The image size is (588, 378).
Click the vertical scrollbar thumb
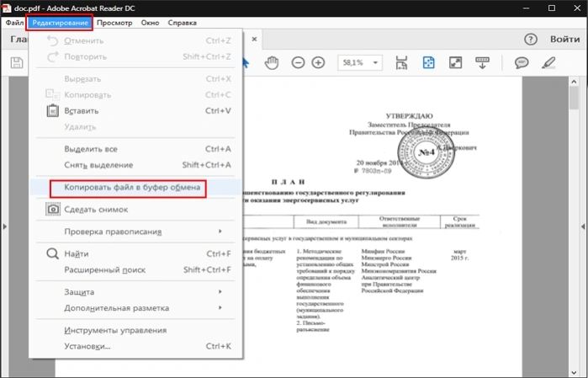click(x=574, y=98)
